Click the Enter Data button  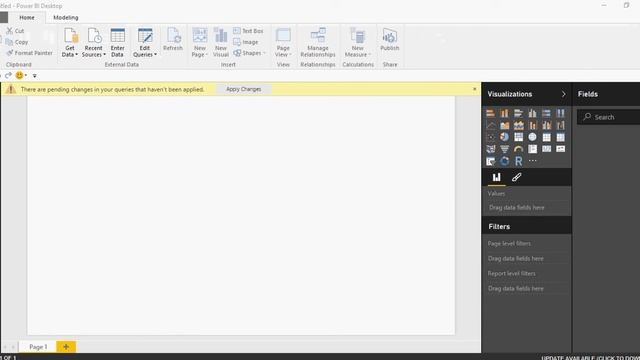point(118,42)
